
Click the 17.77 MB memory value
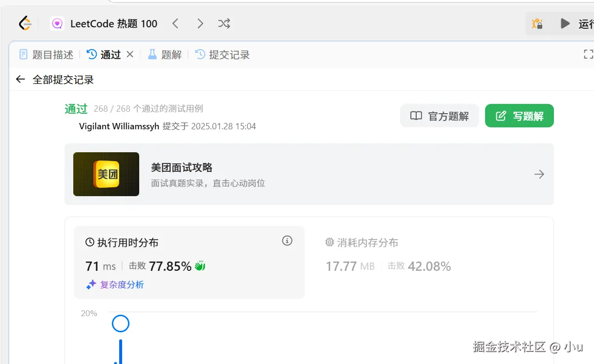(350, 266)
